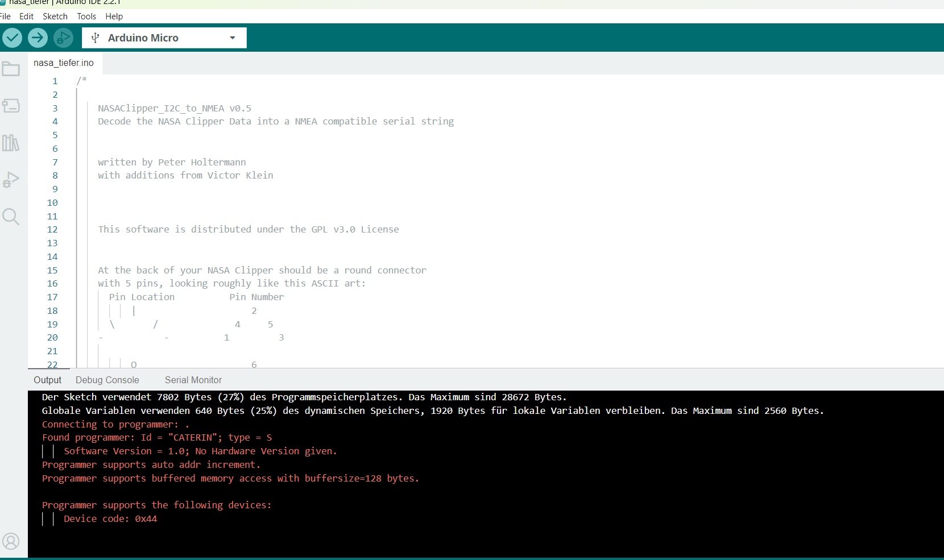Click the USB icon in board selector
The image size is (944, 560).
point(95,38)
